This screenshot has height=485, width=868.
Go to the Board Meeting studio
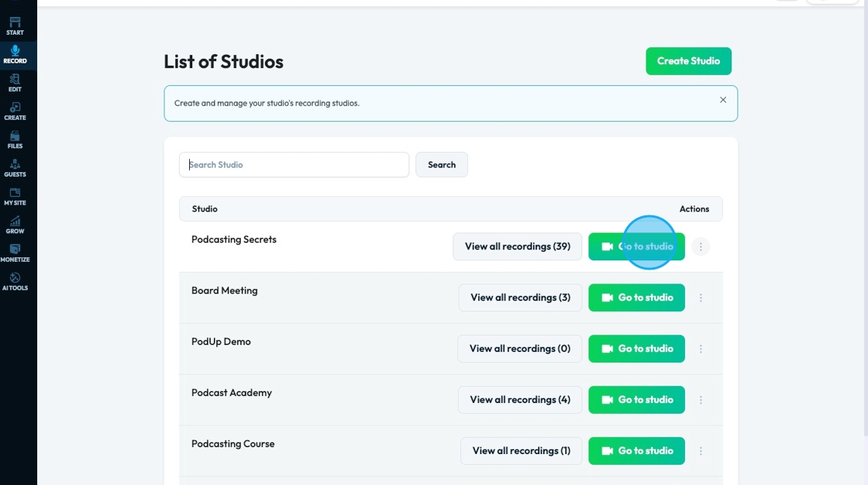click(636, 298)
